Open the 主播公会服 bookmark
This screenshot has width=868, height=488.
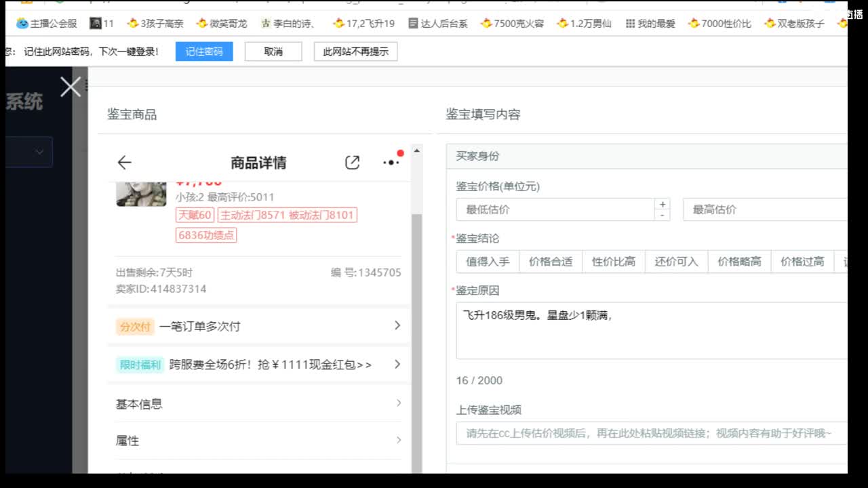click(x=47, y=24)
